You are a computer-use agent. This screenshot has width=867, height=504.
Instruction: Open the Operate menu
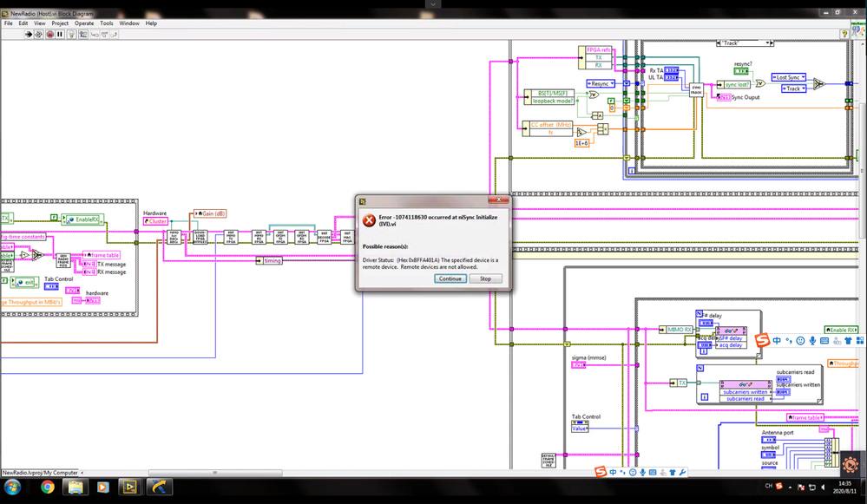(x=84, y=23)
